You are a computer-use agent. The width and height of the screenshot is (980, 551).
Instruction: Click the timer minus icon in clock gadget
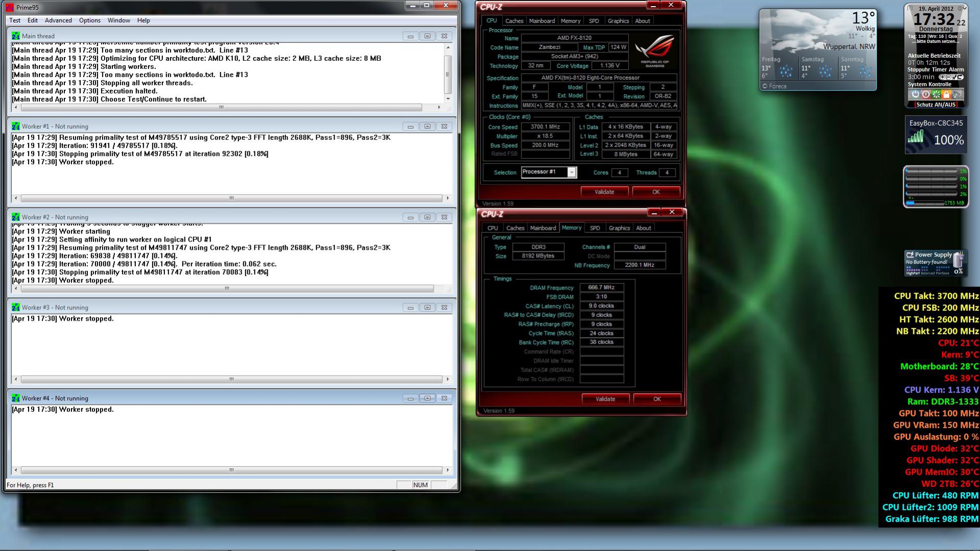pos(948,77)
